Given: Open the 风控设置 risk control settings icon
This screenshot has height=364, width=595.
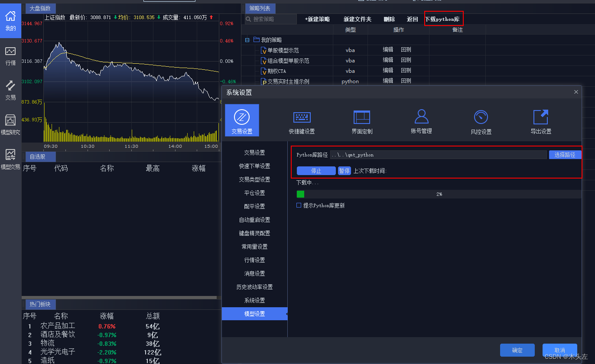Looking at the screenshot, I should [481, 120].
